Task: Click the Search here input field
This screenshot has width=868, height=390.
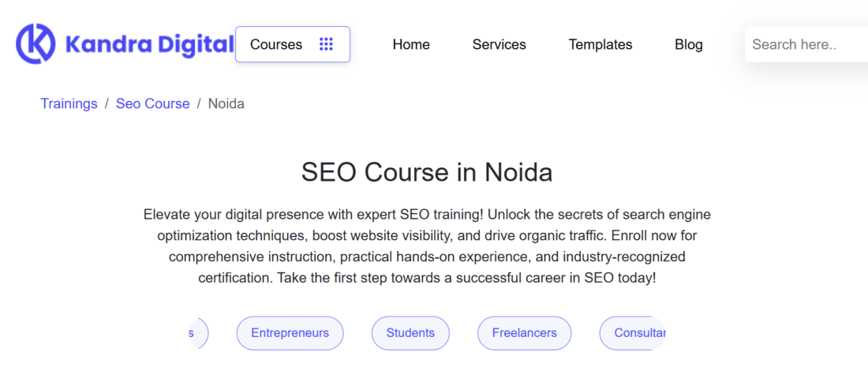Action: [x=806, y=44]
